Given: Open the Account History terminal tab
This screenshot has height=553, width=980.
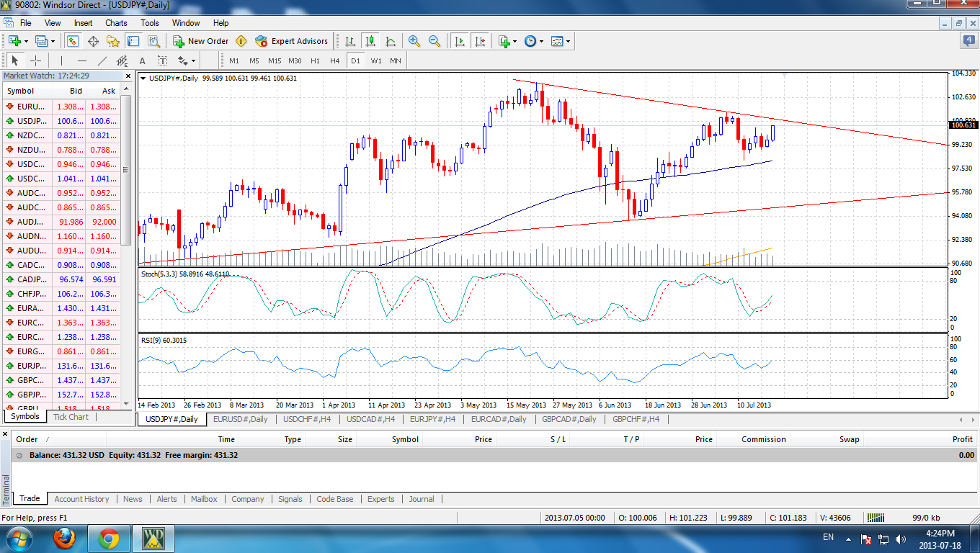Looking at the screenshot, I should [81, 499].
